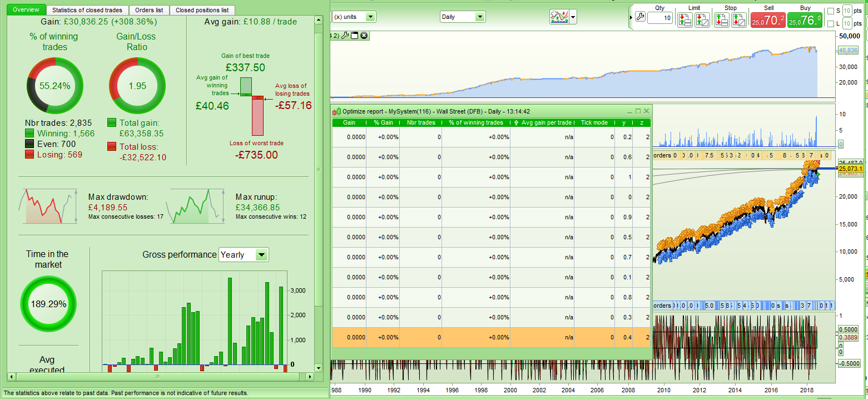
Task: Click the 1.95 Gain/Loss ratio donut
Action: [137, 86]
